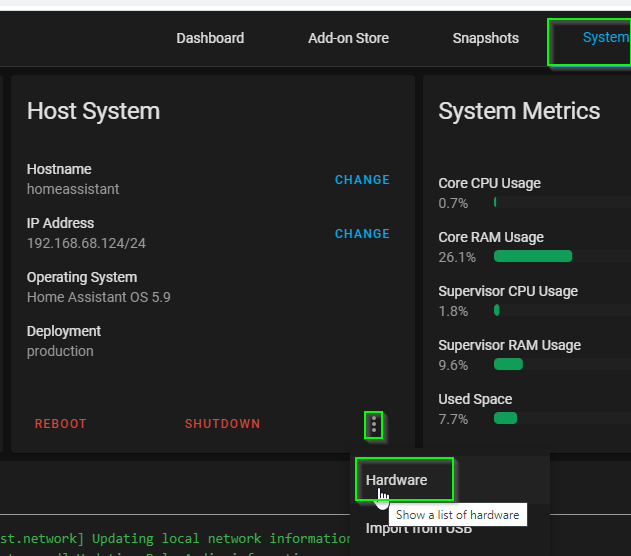Click the REBOOT button
The image size is (631, 556).
coord(61,424)
